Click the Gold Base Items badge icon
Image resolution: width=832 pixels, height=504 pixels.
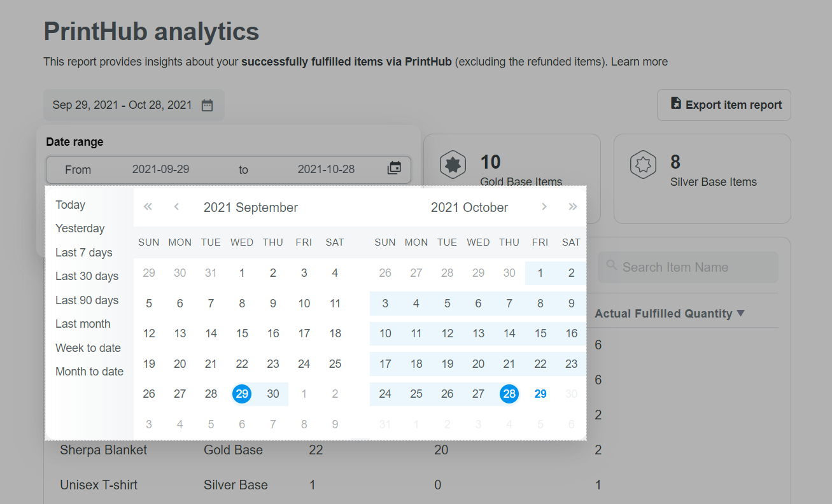pos(453,165)
